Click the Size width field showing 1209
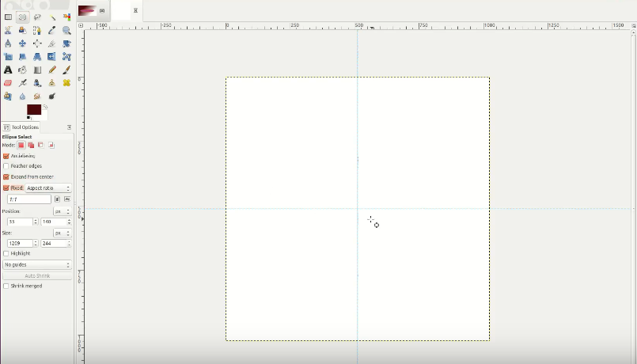The width and height of the screenshot is (637, 364). click(x=20, y=244)
